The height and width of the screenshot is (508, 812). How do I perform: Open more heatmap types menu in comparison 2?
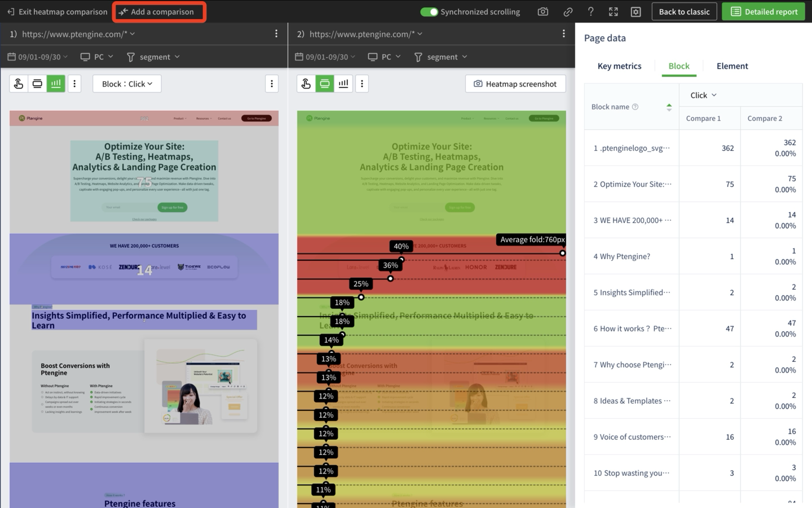[x=362, y=84]
